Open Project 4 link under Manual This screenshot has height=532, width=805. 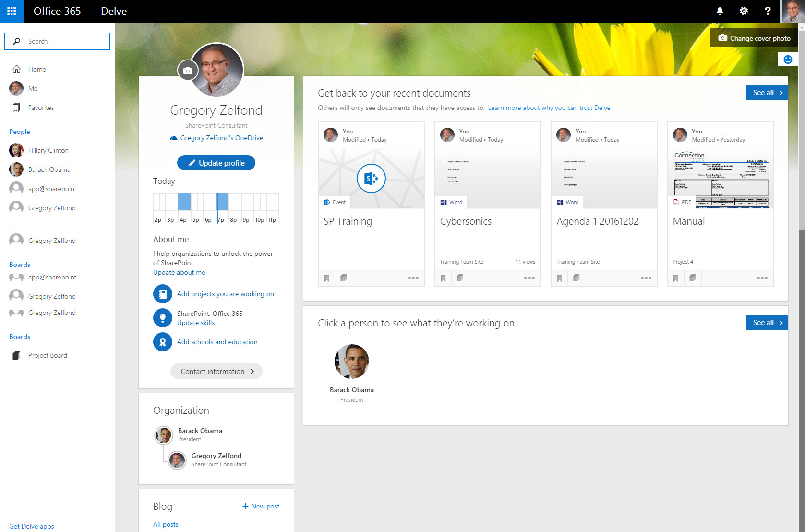pos(683,262)
